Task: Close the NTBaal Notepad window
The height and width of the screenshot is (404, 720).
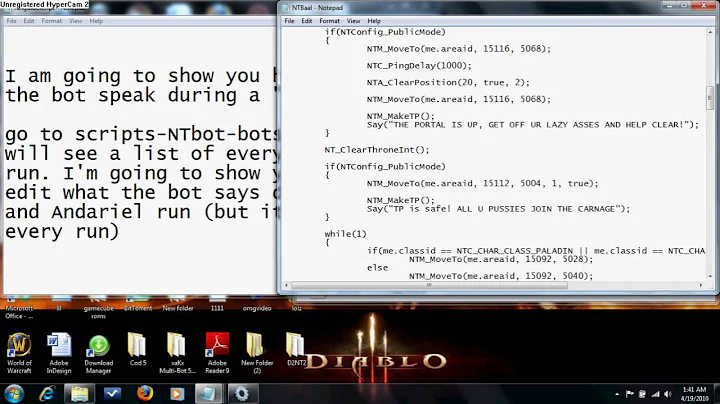Action: click(703, 6)
